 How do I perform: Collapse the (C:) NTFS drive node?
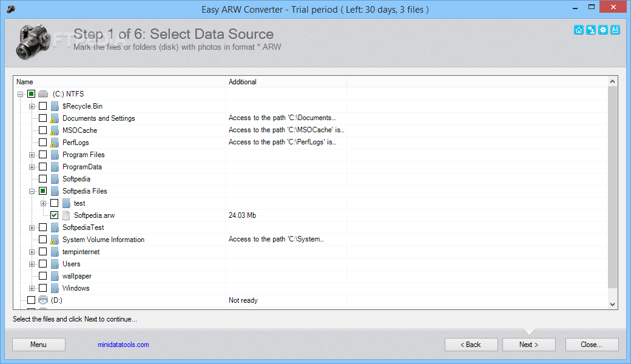20,95
